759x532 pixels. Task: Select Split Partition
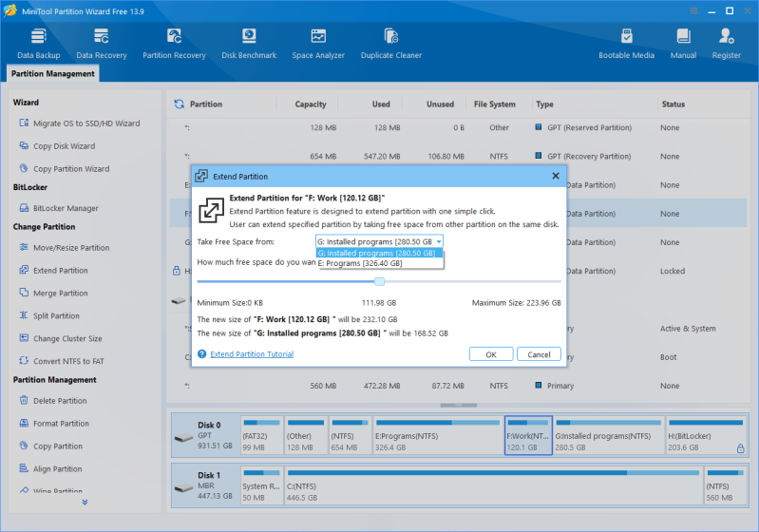[49, 316]
